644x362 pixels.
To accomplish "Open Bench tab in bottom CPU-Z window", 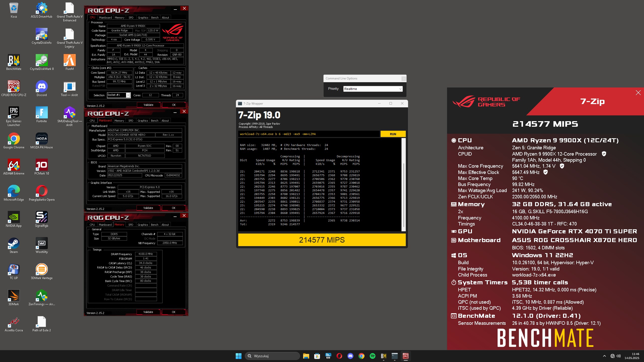I will coord(155,225).
